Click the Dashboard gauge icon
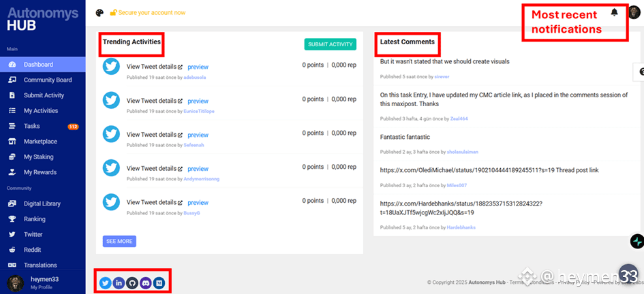The height and width of the screenshot is (294, 644). click(x=12, y=65)
